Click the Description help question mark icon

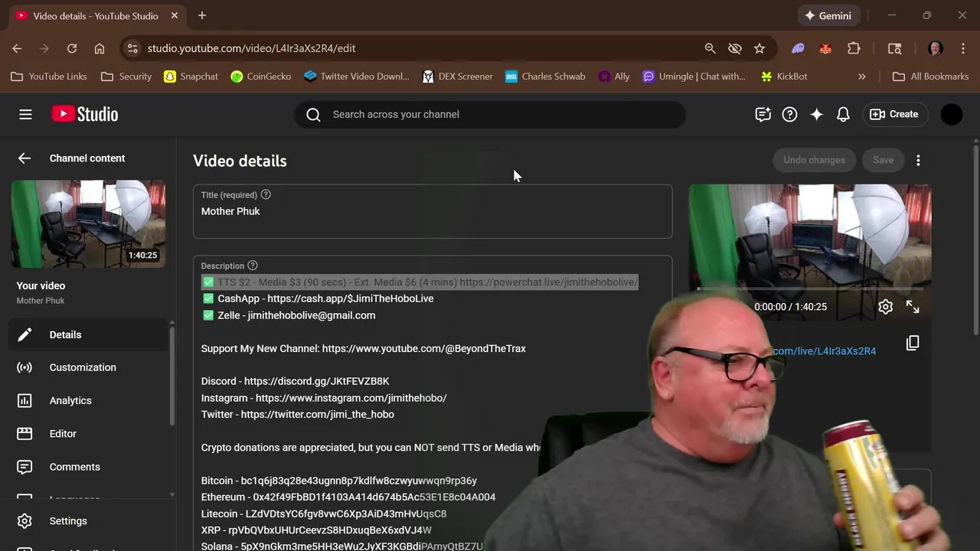tap(253, 266)
